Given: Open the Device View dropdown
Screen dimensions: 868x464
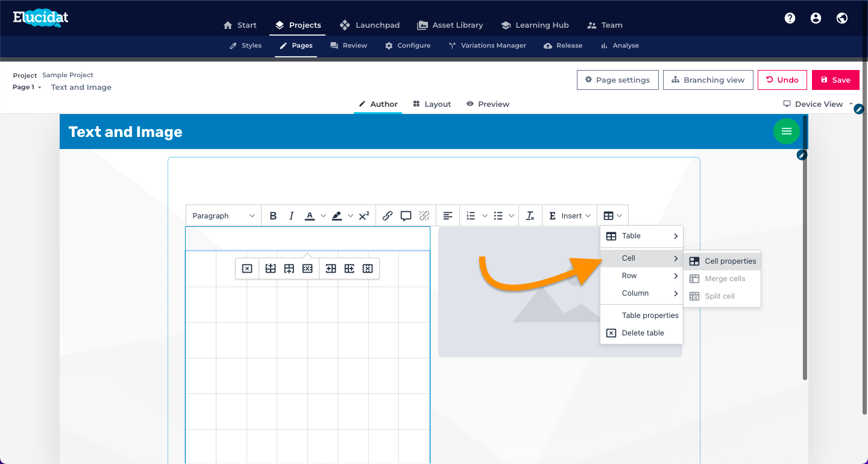Looking at the screenshot, I should [818, 104].
